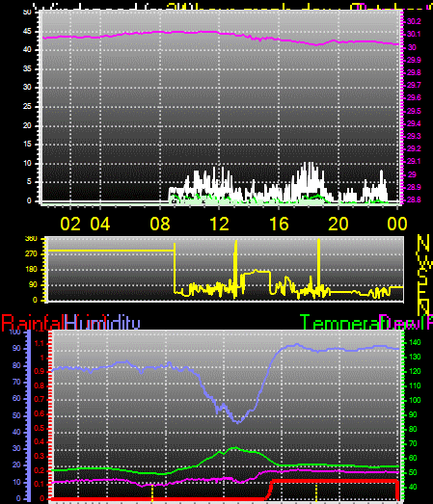The width and height of the screenshot is (433, 504).
Task: Select the 29.1 value on pressure axis
Action: tap(414, 161)
